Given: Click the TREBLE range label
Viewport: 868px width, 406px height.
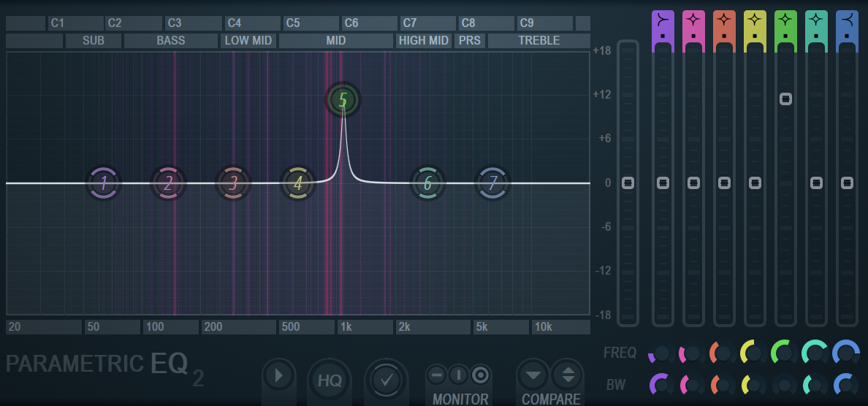Looking at the screenshot, I should pyautogui.click(x=538, y=41).
